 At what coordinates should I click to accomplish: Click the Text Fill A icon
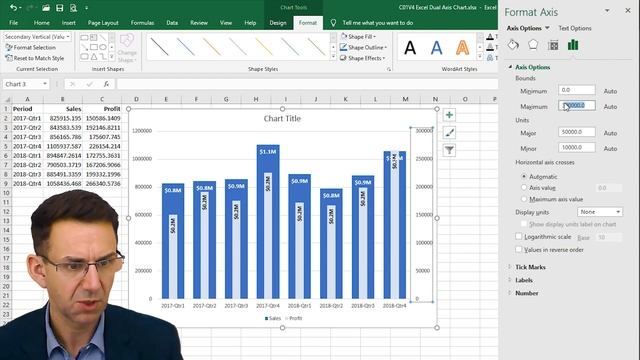490,37
